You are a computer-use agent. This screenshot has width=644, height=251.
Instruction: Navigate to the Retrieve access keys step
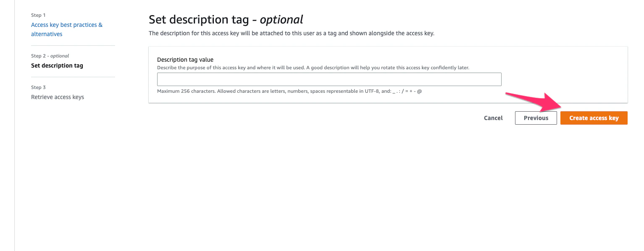(x=58, y=97)
